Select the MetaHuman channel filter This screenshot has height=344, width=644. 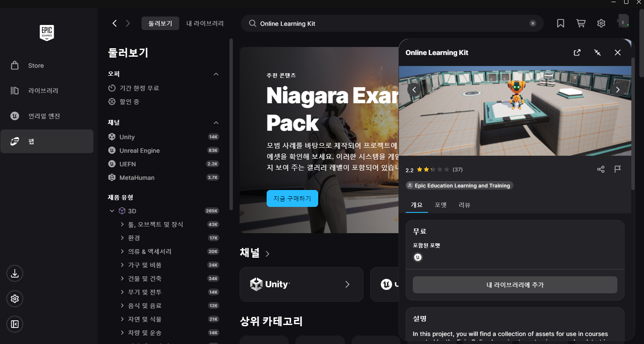pos(164,178)
